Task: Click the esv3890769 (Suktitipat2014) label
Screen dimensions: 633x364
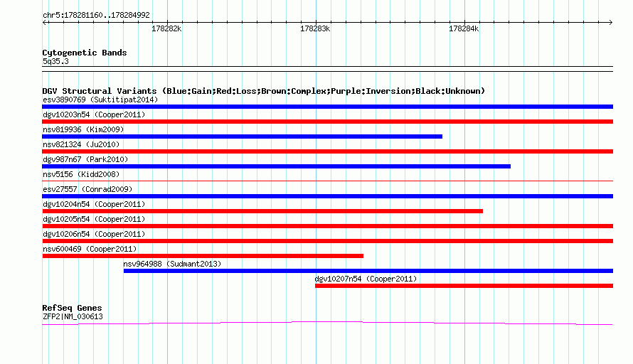Action: tap(100, 100)
